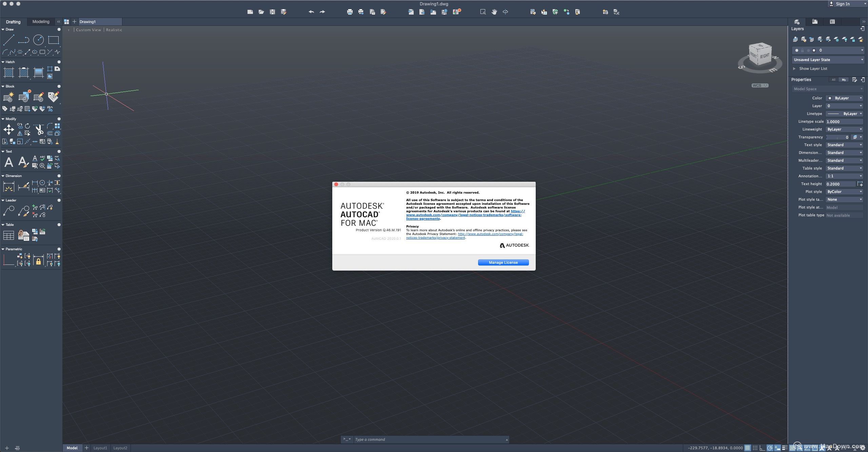Undo the last action

311,12
